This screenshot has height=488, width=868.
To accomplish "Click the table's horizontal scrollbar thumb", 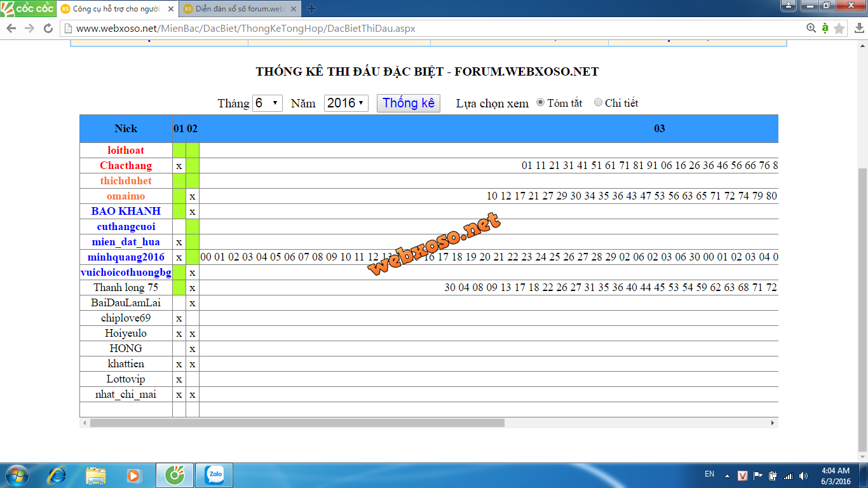I will pos(297,423).
